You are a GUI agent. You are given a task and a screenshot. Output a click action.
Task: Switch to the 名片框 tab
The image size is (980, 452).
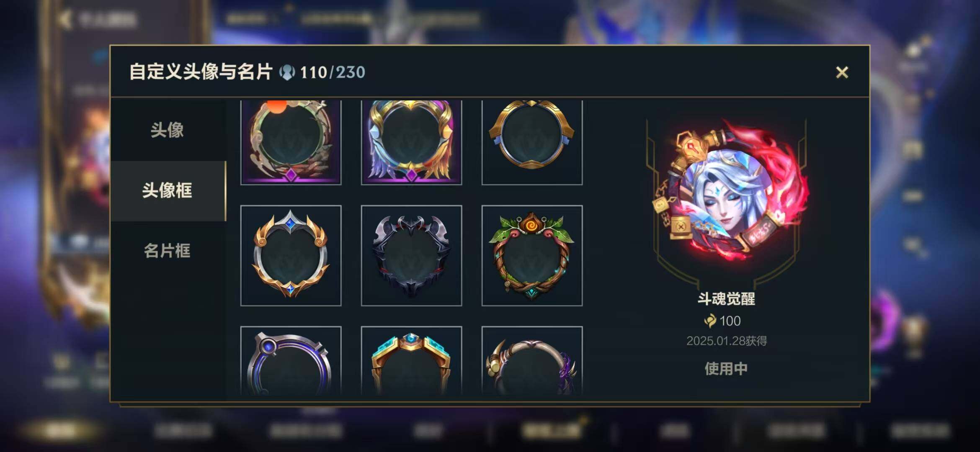click(168, 251)
